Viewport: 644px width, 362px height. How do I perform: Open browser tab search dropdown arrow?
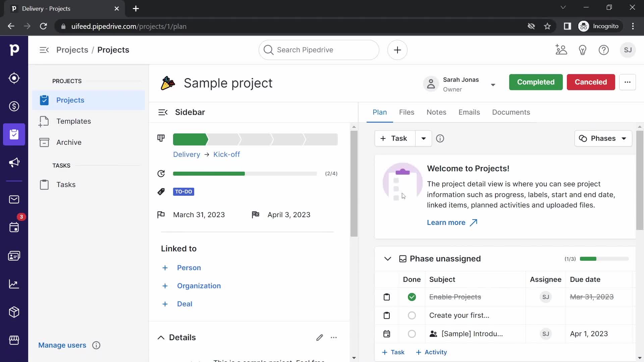563,7
